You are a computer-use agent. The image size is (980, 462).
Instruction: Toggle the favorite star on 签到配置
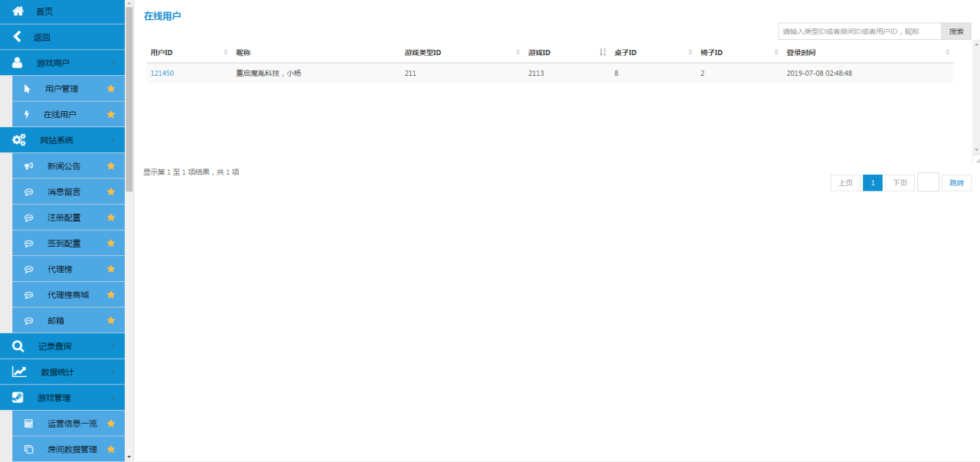(111, 243)
